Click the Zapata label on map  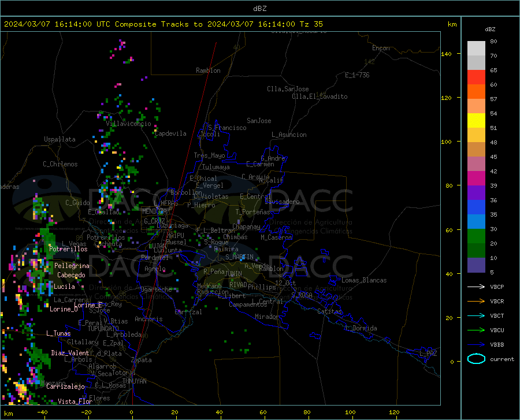coord(142,360)
